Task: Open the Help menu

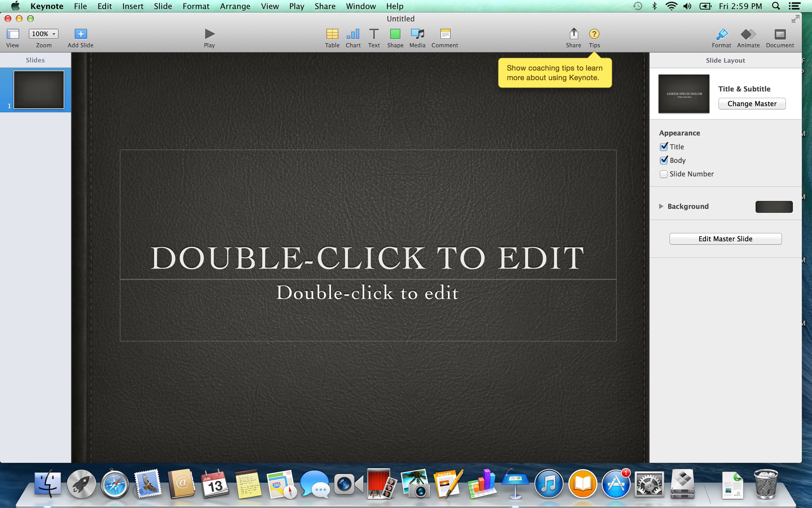Action: (x=395, y=6)
